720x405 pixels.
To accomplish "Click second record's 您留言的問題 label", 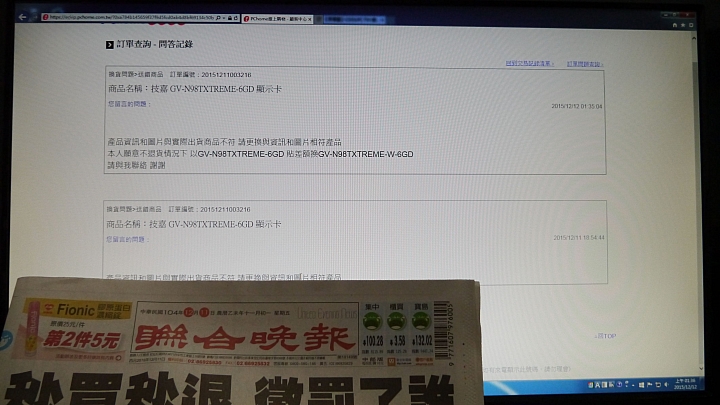I will pos(128,239).
